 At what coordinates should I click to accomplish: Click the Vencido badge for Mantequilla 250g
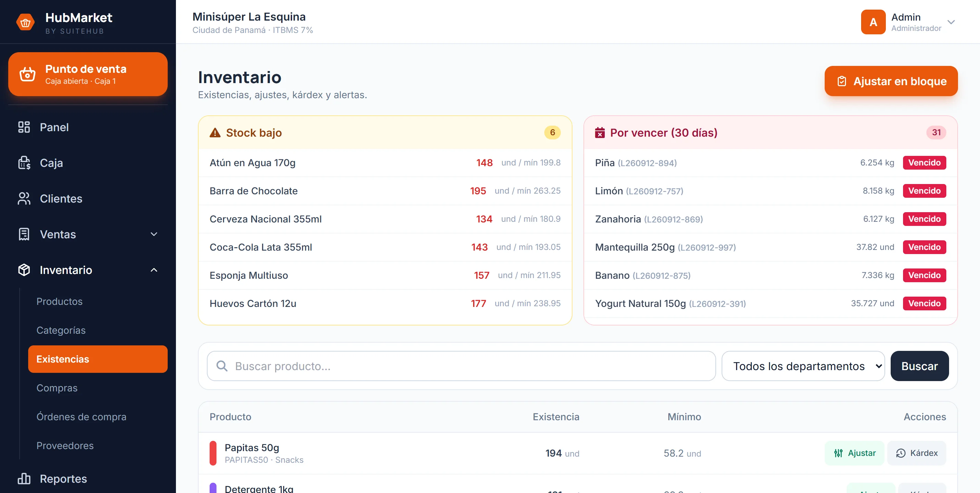click(924, 247)
